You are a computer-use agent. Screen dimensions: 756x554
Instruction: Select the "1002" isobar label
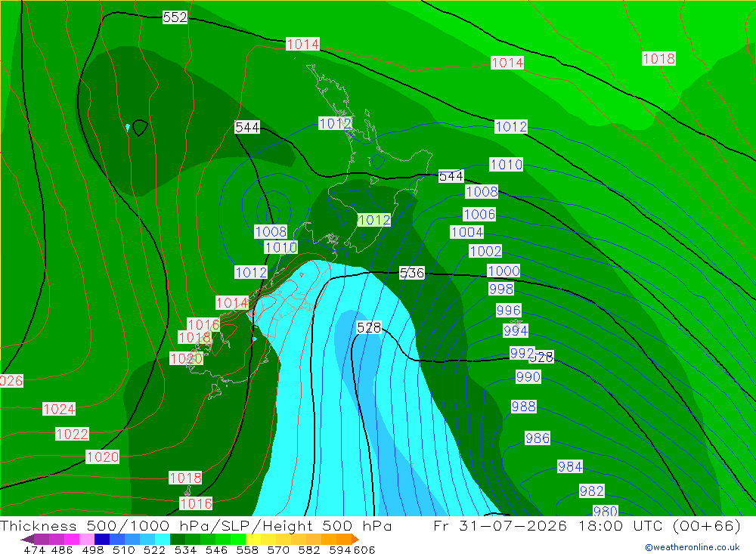tap(485, 251)
